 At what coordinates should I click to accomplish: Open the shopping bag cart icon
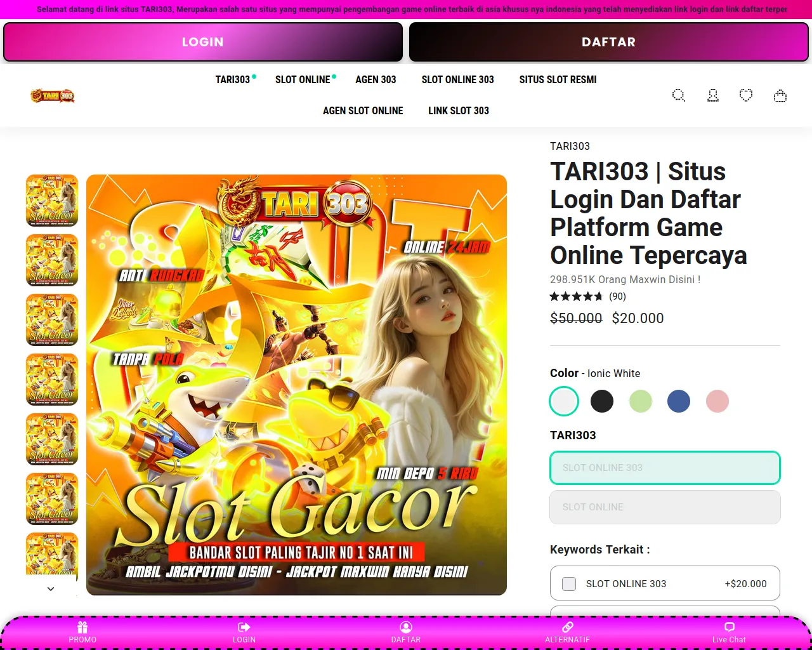coord(780,96)
